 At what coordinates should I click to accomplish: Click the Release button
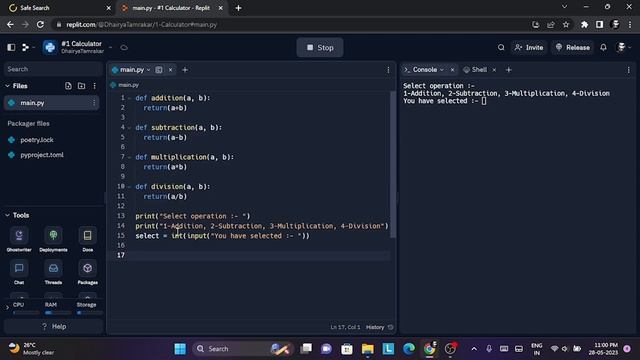(573, 47)
